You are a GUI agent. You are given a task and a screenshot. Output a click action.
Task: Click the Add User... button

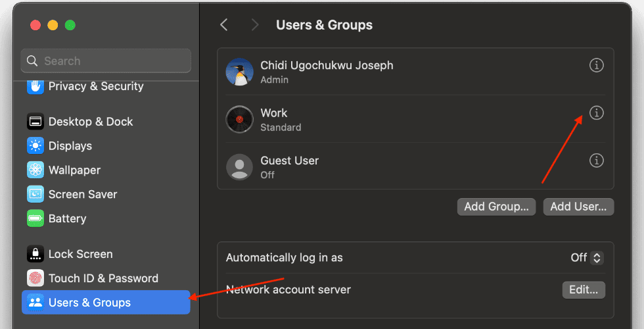coord(578,207)
